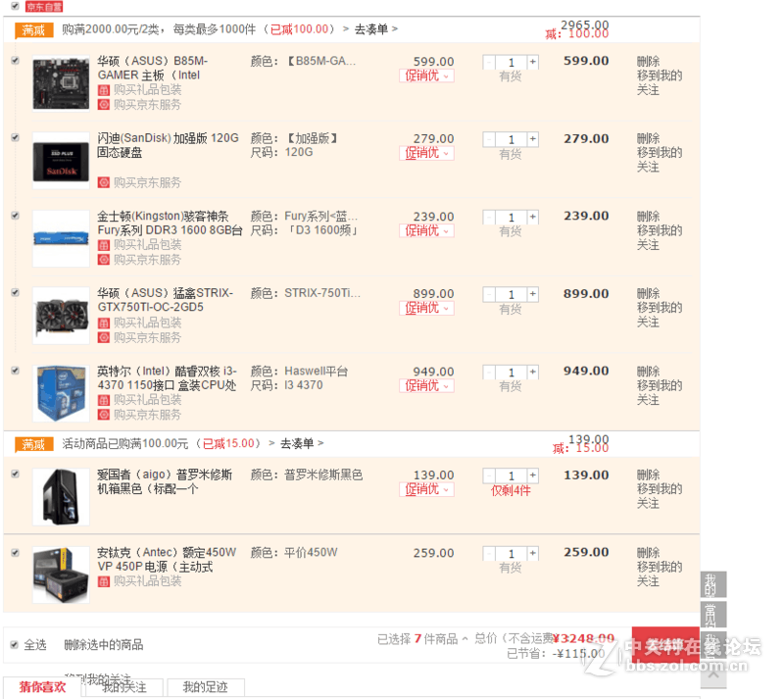
Task: Click the 满减 badge on the first promotion
Action: [x=34, y=30]
